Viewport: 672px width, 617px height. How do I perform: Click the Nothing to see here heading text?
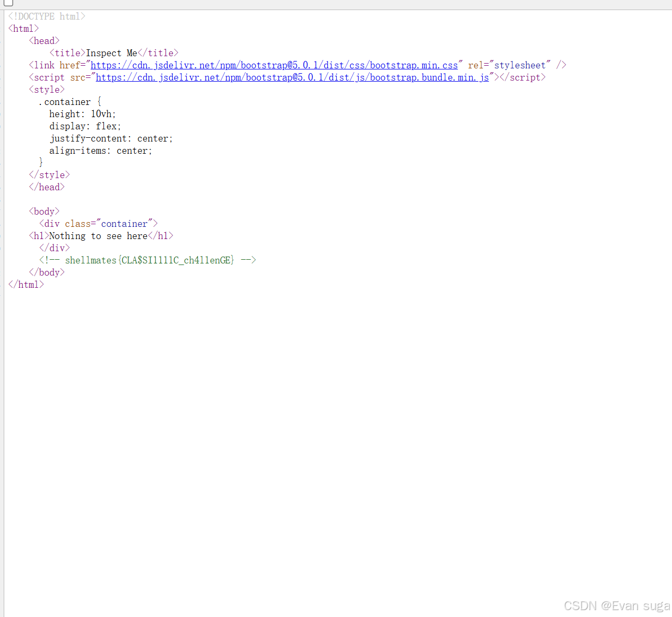[x=99, y=235]
